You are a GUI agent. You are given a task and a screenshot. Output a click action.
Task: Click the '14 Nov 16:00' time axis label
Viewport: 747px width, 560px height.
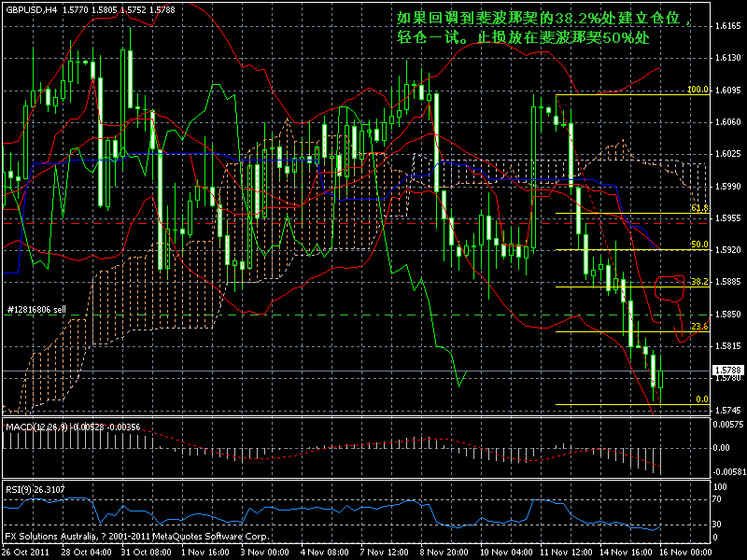point(626,553)
